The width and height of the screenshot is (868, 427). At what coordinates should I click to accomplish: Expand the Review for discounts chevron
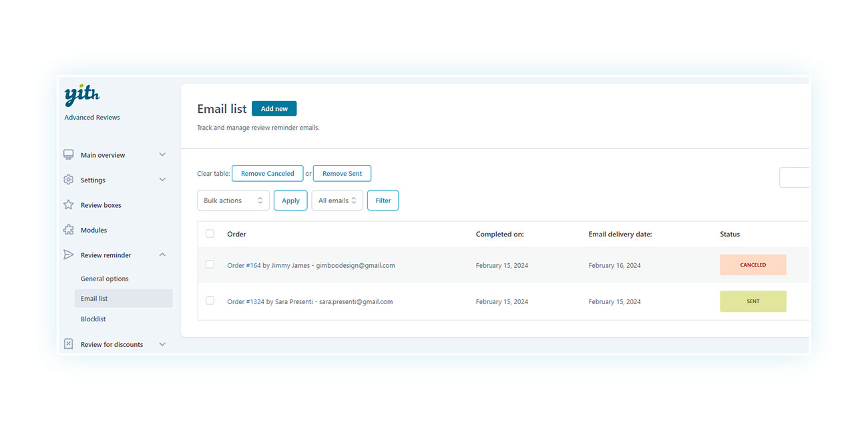click(162, 344)
